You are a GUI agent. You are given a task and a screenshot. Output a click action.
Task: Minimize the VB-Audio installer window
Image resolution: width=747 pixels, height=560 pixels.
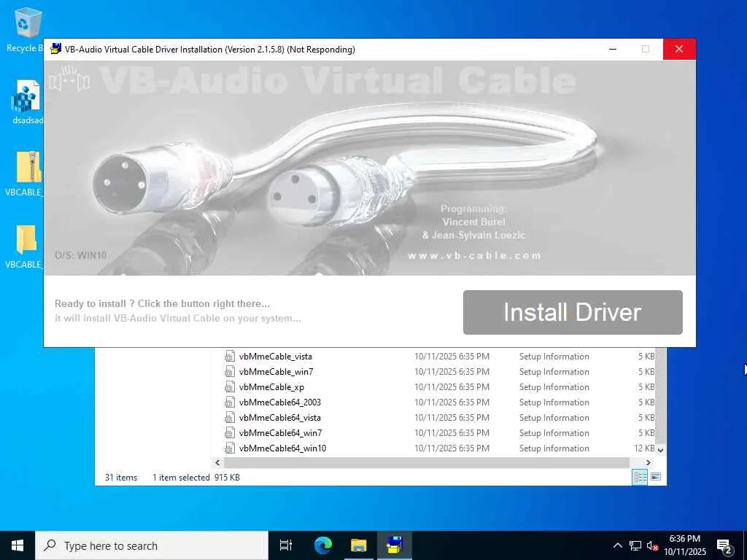(613, 49)
